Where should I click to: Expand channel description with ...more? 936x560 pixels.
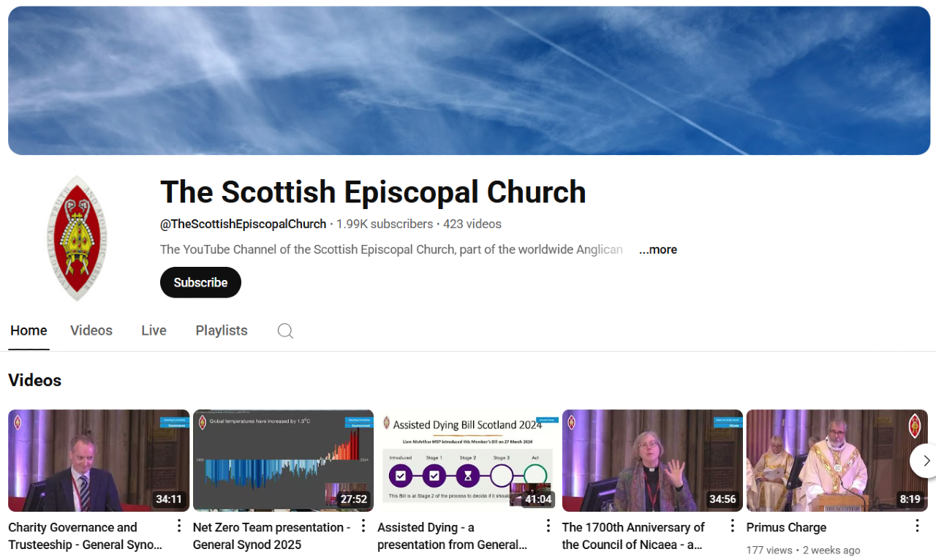pos(658,249)
